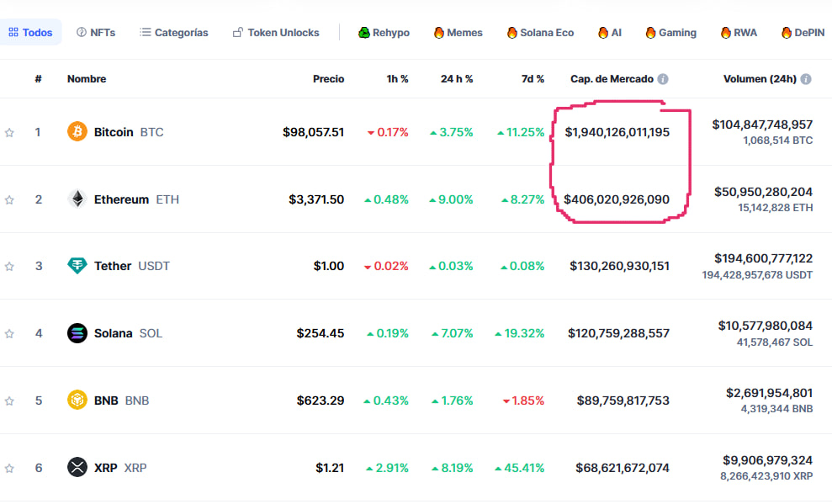This screenshot has width=832, height=504.
Task: Select the Todos tab
Action: tap(30, 33)
